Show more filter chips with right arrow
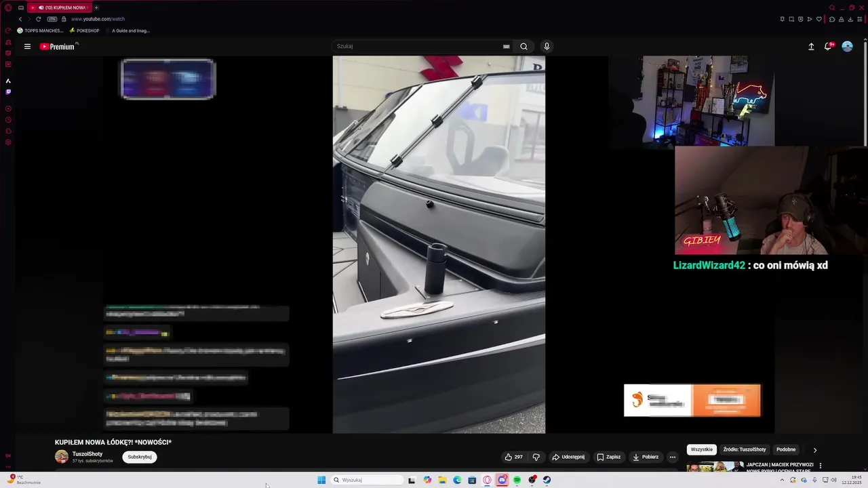This screenshot has width=868, height=488. [815, 450]
